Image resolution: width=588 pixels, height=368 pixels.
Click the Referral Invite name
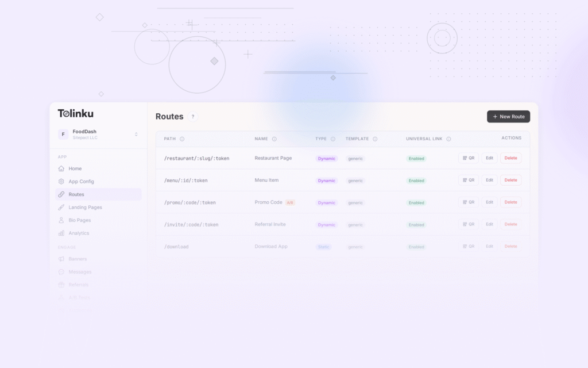pos(270,224)
